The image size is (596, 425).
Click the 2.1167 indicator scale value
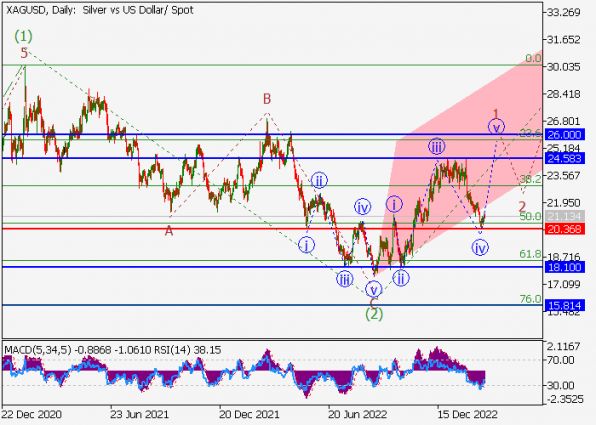coord(563,346)
